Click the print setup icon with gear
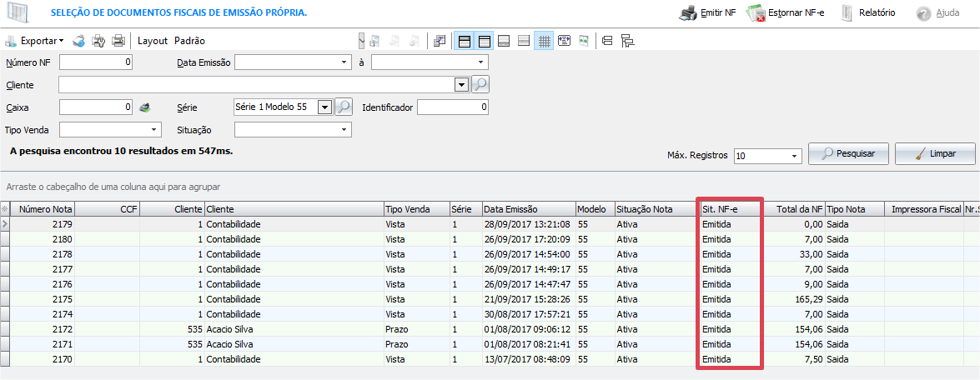Viewport: 980px width, 380px height. click(x=98, y=41)
